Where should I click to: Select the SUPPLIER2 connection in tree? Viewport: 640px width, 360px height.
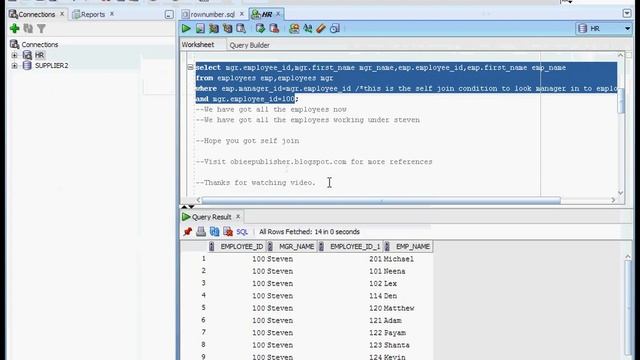[51, 65]
